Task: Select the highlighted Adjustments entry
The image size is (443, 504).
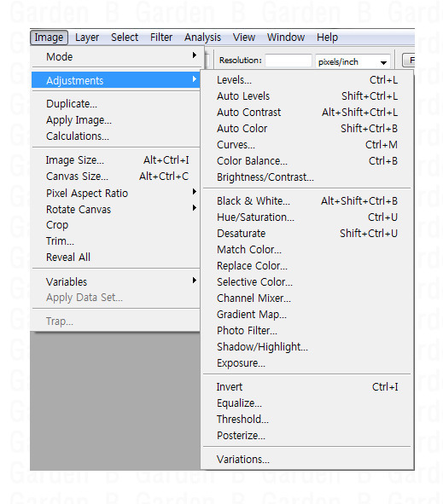Action: tap(116, 80)
